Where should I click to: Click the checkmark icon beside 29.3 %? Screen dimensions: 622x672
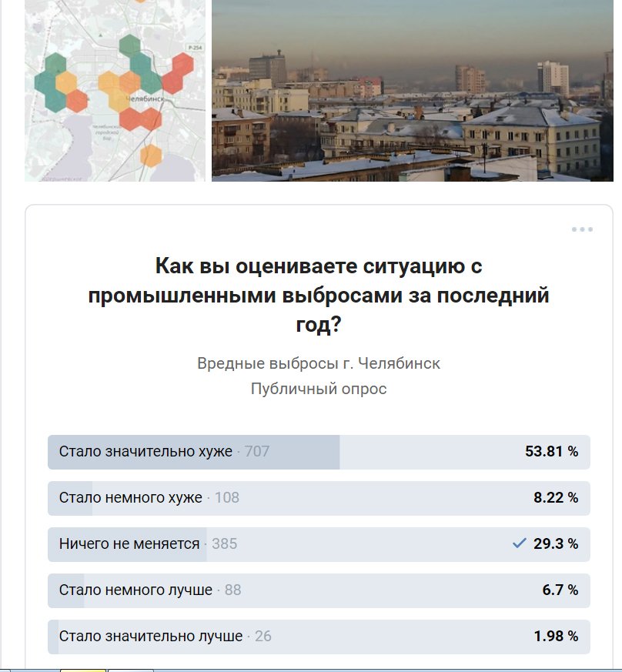(x=520, y=543)
